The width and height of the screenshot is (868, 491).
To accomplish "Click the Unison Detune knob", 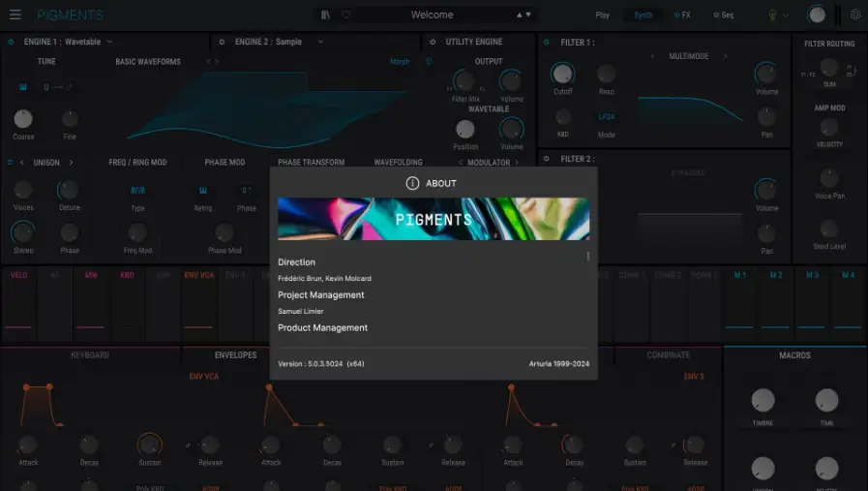I will pos(69,190).
